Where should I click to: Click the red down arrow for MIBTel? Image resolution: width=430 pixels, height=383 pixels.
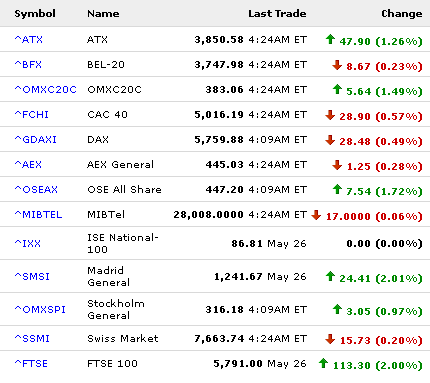[x=316, y=215]
